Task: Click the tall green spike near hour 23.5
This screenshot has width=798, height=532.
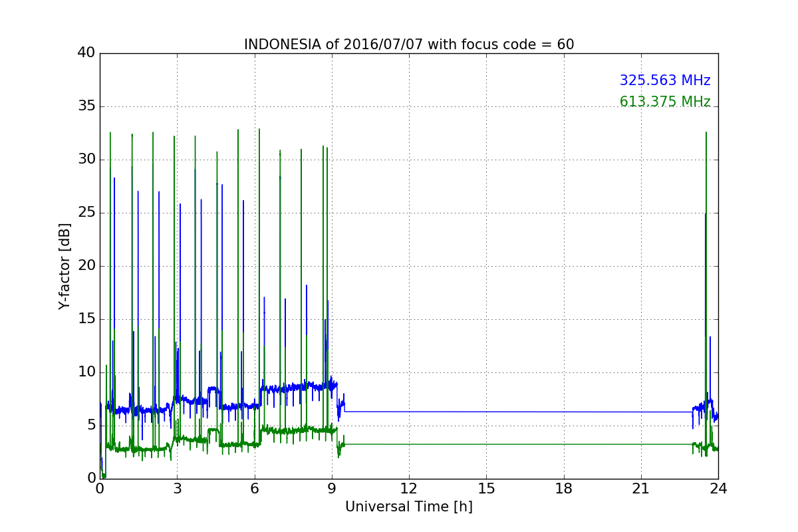Action: pyautogui.click(x=706, y=266)
